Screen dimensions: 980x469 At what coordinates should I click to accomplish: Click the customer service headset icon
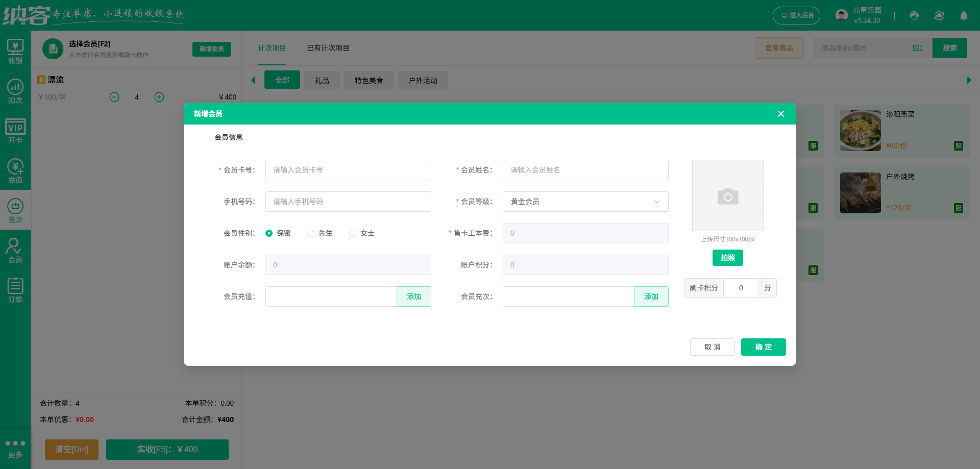coord(914,16)
